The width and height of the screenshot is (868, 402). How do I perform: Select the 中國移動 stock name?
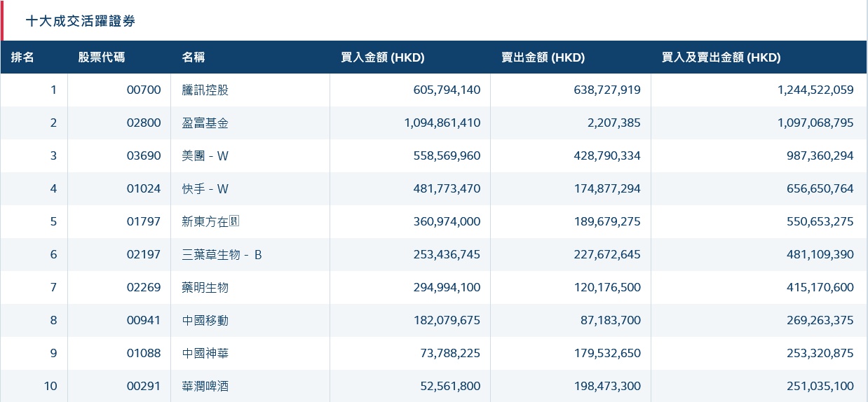click(x=205, y=321)
